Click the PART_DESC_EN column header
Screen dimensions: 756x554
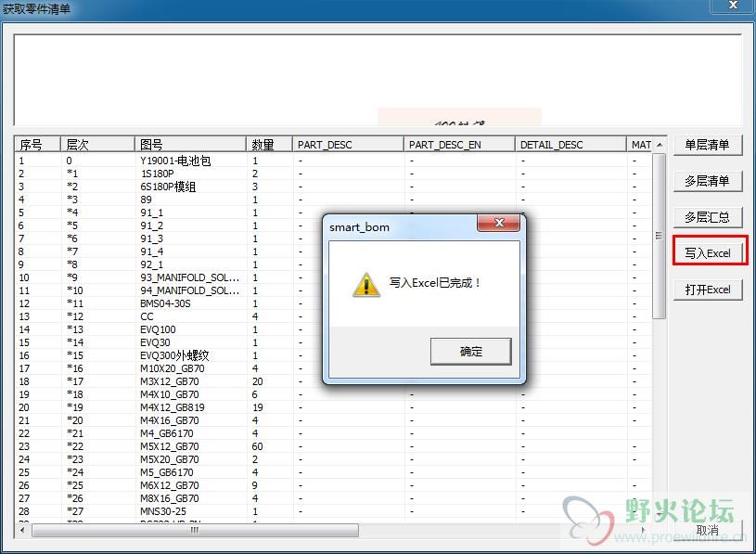459,145
